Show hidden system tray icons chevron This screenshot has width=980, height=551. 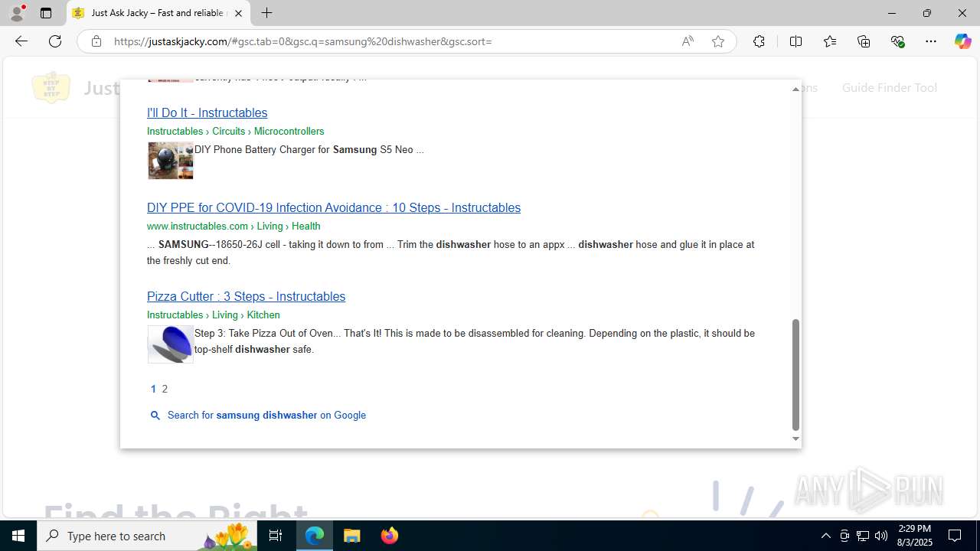(825, 536)
